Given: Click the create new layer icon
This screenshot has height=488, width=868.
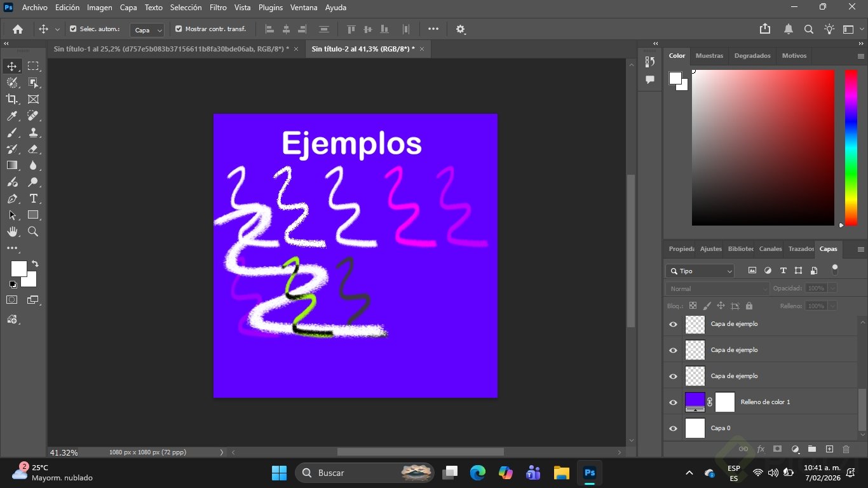Looking at the screenshot, I should (829, 449).
